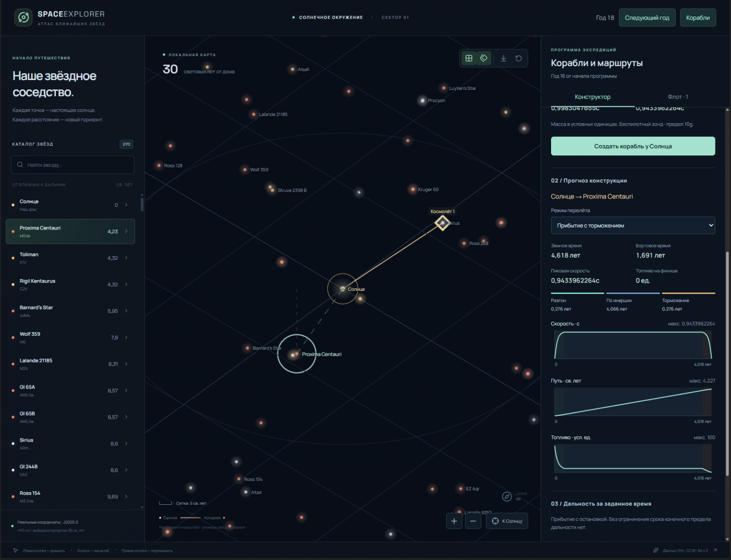
Task: Center the map with the К Солнцу button
Action: pyautogui.click(x=507, y=521)
